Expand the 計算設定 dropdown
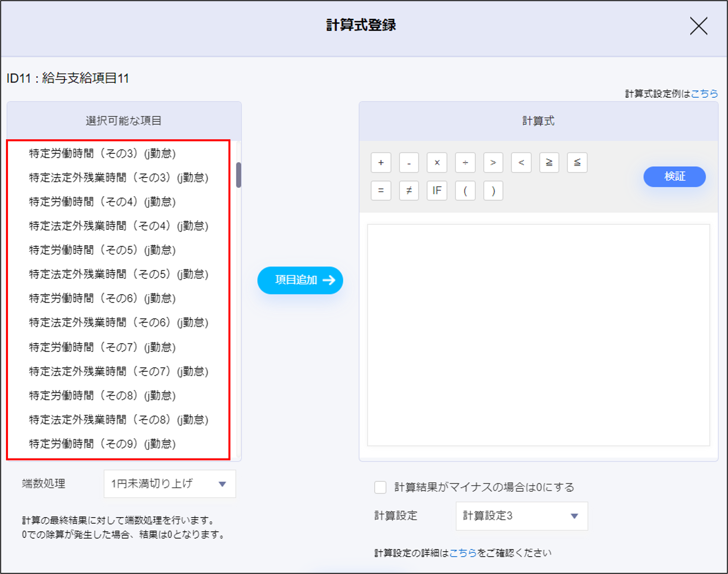 click(522, 516)
